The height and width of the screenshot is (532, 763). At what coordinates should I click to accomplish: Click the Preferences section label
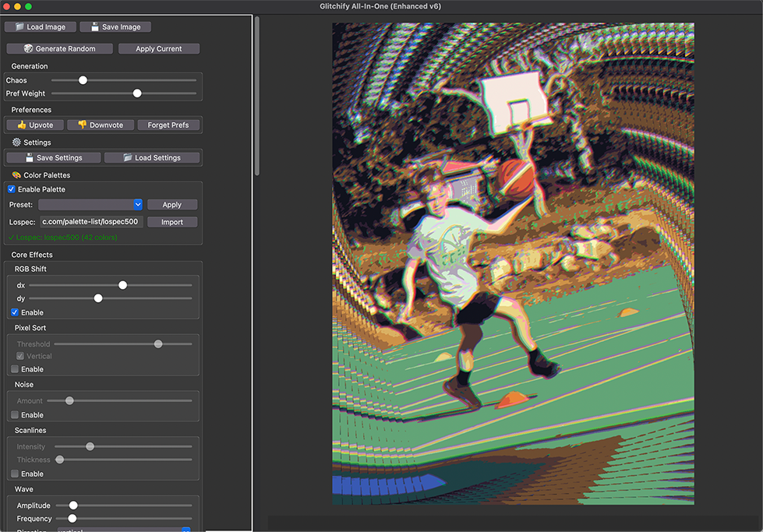tap(31, 110)
